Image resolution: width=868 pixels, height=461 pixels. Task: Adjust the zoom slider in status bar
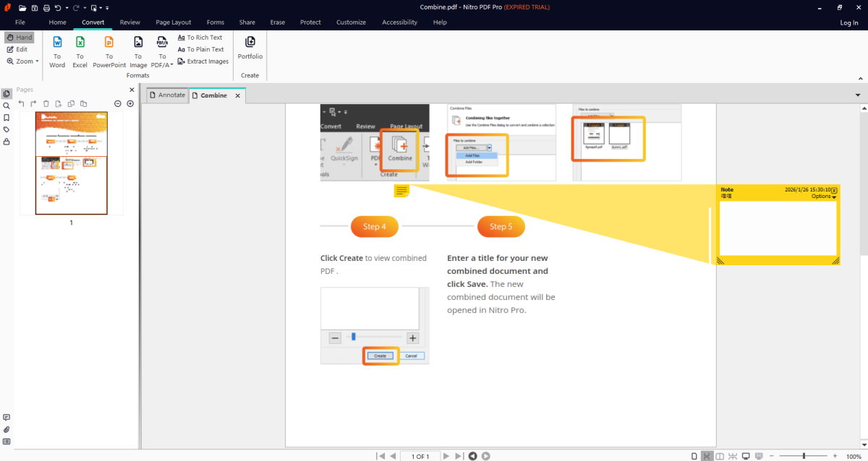(804, 456)
